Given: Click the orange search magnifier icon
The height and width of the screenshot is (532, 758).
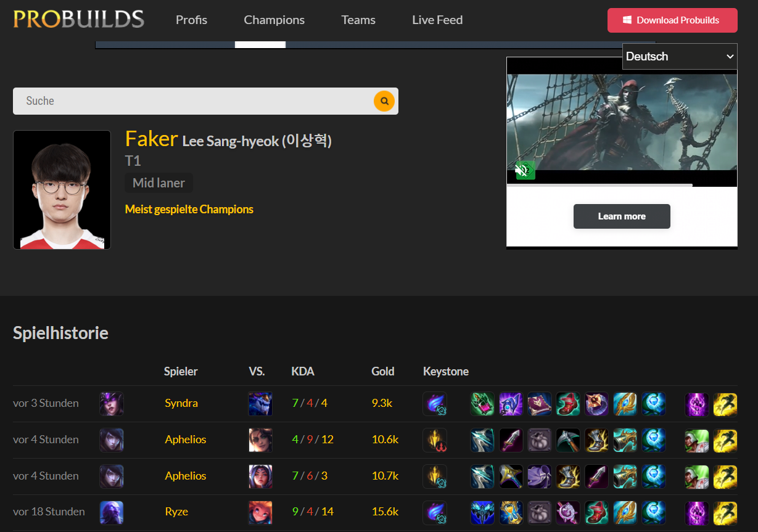Looking at the screenshot, I should (384, 101).
